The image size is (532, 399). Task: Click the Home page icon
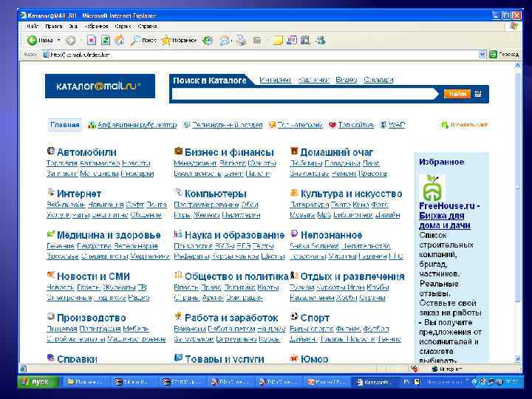(120, 41)
